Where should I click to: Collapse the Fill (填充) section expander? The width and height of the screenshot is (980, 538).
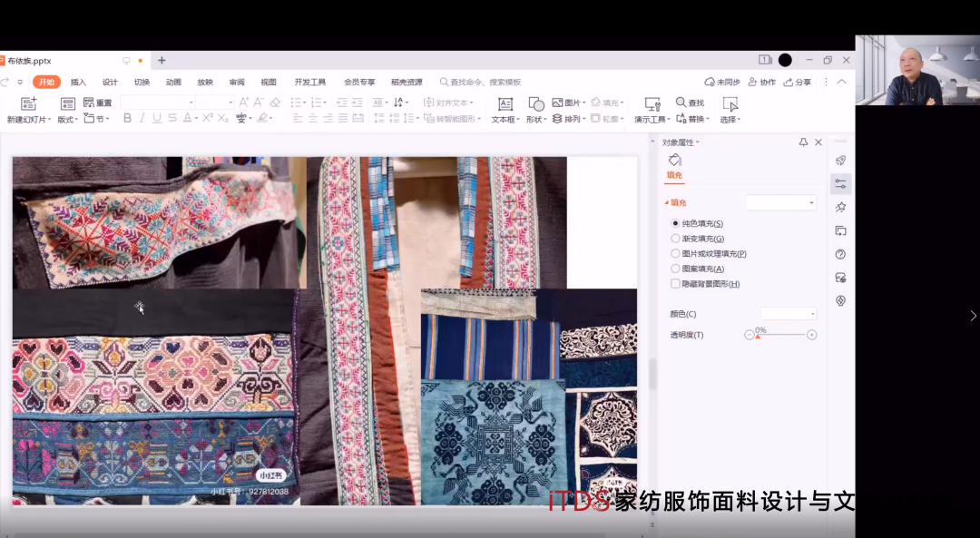coord(667,202)
